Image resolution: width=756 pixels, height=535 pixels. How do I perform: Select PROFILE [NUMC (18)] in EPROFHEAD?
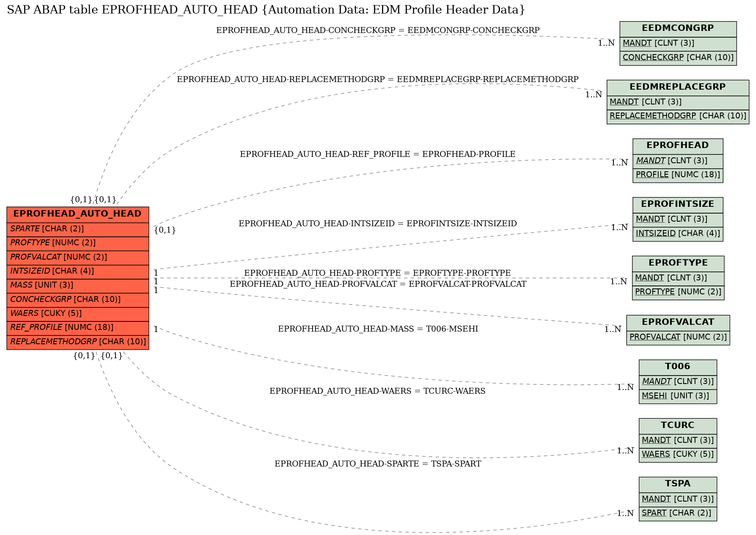click(678, 175)
